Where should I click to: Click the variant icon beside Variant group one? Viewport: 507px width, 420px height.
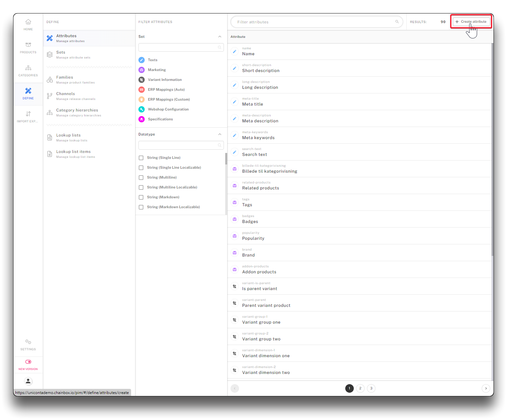(235, 320)
